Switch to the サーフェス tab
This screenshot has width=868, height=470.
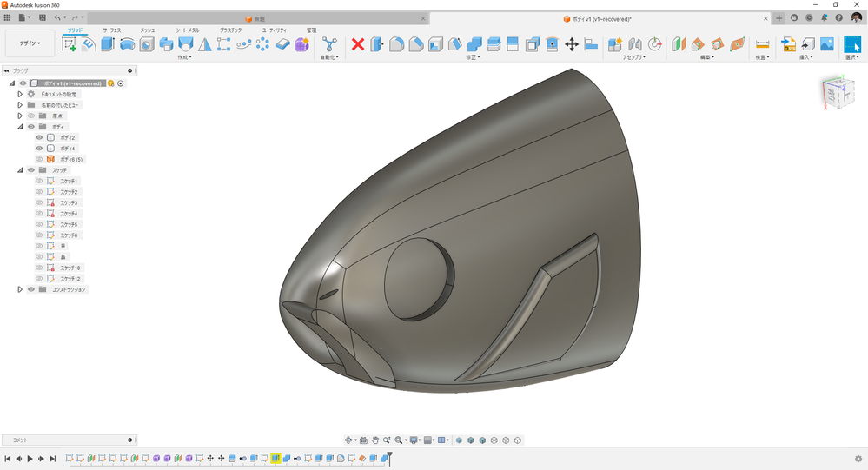click(111, 30)
